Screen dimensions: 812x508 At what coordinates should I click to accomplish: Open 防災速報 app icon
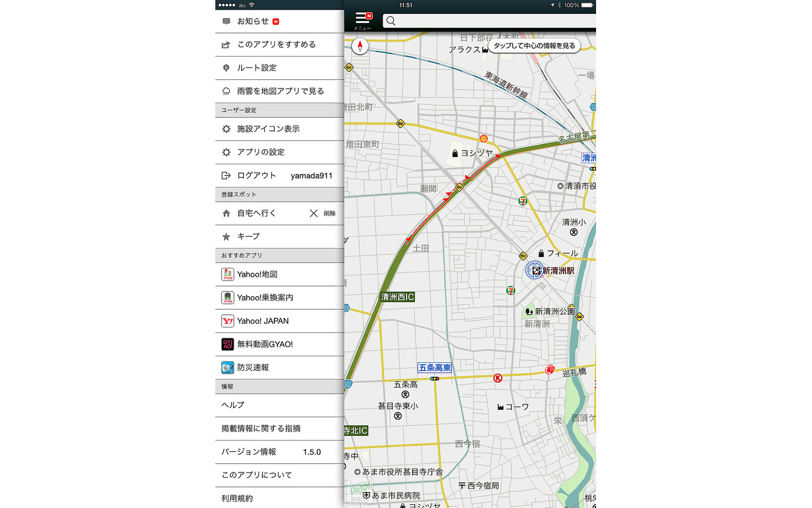[227, 368]
